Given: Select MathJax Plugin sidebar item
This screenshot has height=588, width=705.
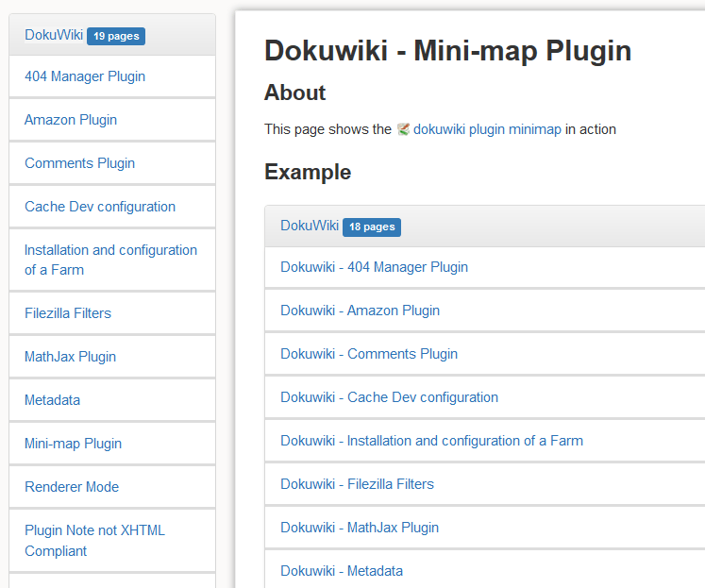Looking at the screenshot, I should (70, 357).
